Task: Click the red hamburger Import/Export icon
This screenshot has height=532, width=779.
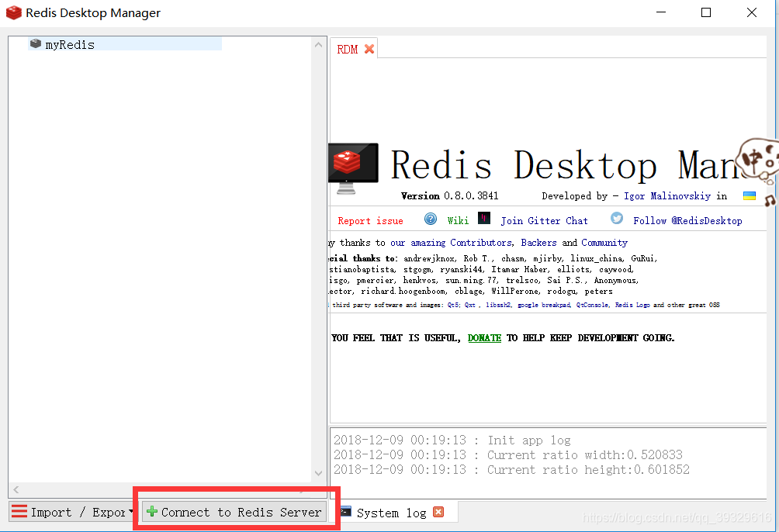Action: (x=19, y=511)
